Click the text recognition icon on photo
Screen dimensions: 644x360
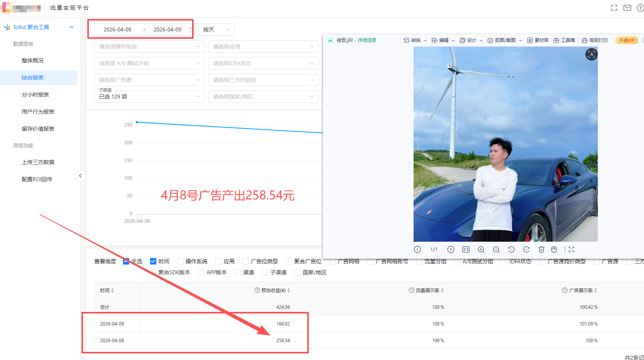(591, 55)
